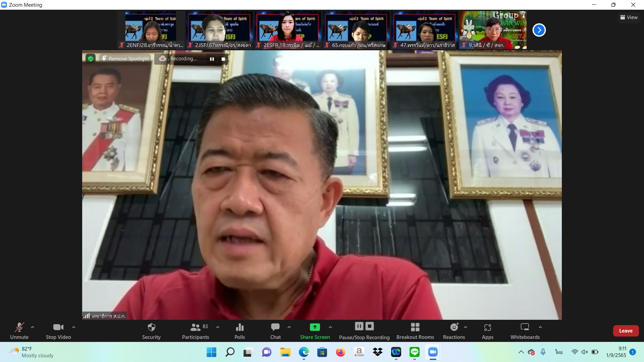The width and height of the screenshot is (644, 362).
Task: Expand audio options arrow beside Unmute
Action: point(33,327)
